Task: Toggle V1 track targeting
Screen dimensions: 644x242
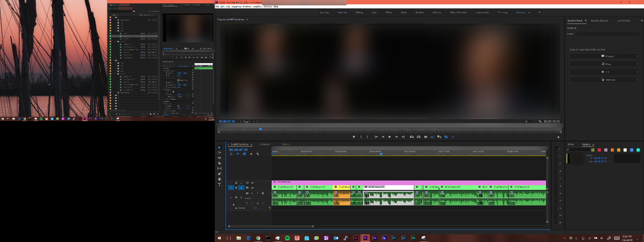Action: pos(241,188)
